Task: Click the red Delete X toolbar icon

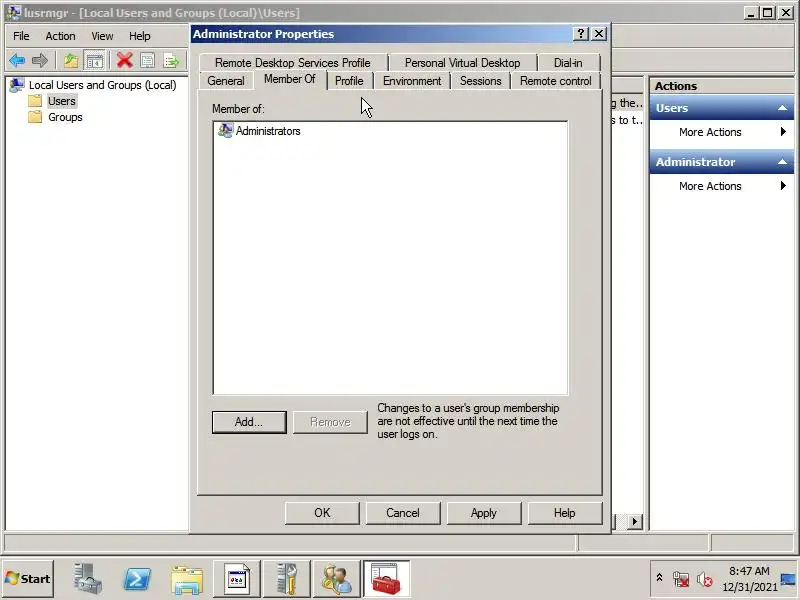Action: pos(124,60)
